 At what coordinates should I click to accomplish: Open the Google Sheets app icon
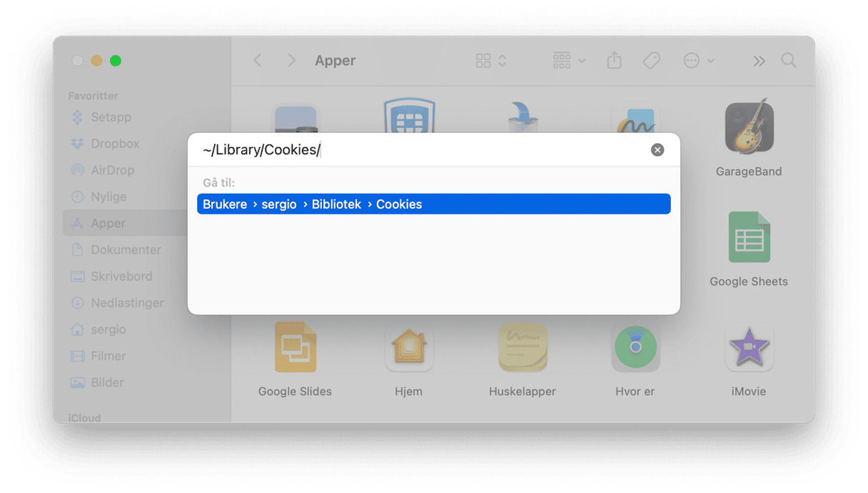coord(749,238)
